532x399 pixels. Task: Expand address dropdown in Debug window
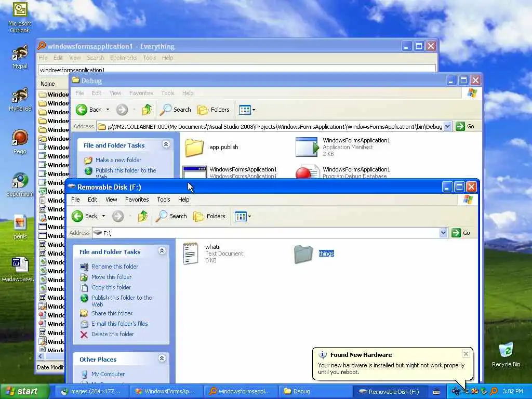(x=447, y=126)
